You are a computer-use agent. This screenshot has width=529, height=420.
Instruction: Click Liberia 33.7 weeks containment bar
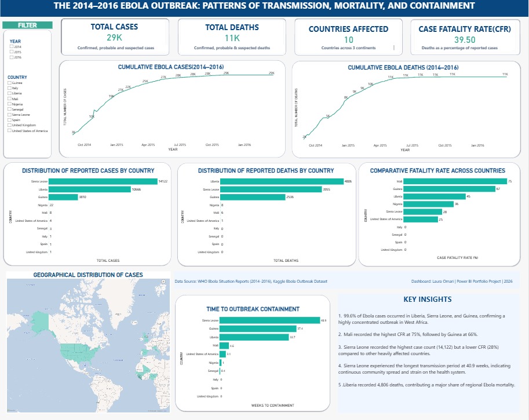pyautogui.click(x=254, y=337)
